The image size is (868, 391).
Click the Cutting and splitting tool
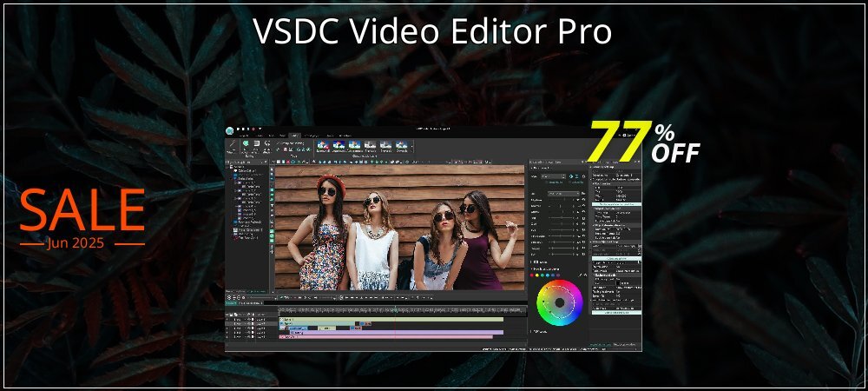pyautogui.click(x=291, y=142)
